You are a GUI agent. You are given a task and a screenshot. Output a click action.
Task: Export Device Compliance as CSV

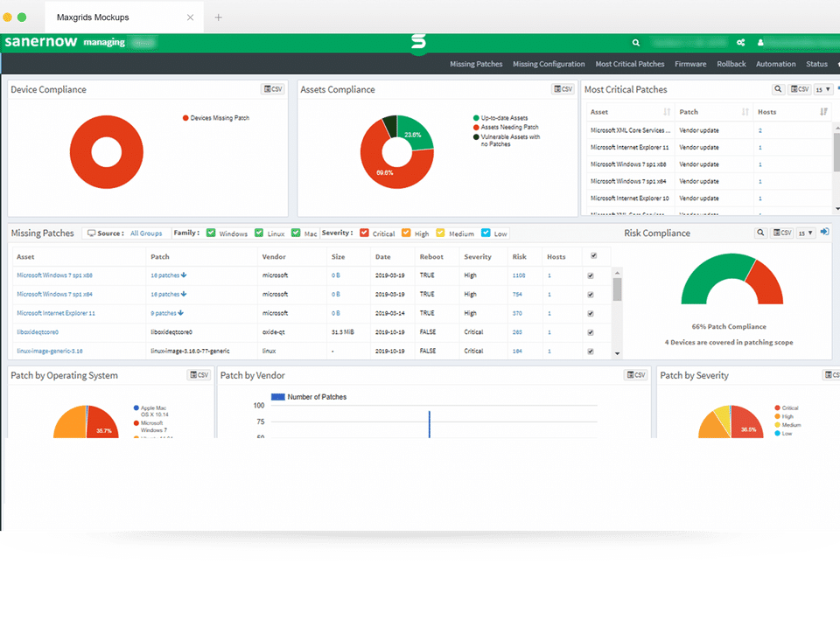click(273, 89)
